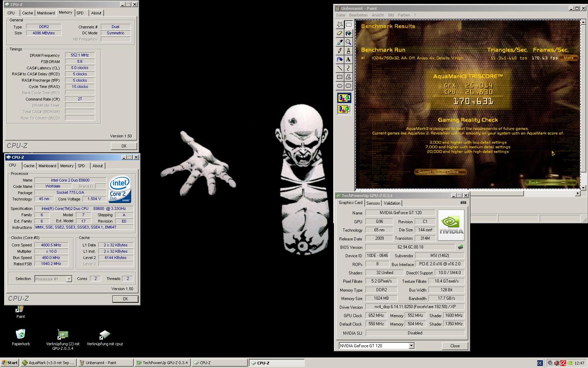588x368 pixels.
Task: Switch to About tab in bottom CPU-Z window
Action: click(98, 166)
